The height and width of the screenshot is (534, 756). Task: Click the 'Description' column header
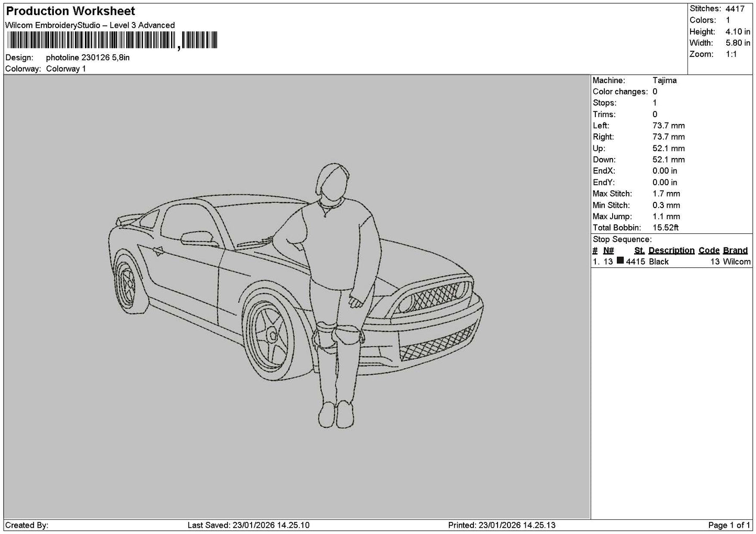671,251
